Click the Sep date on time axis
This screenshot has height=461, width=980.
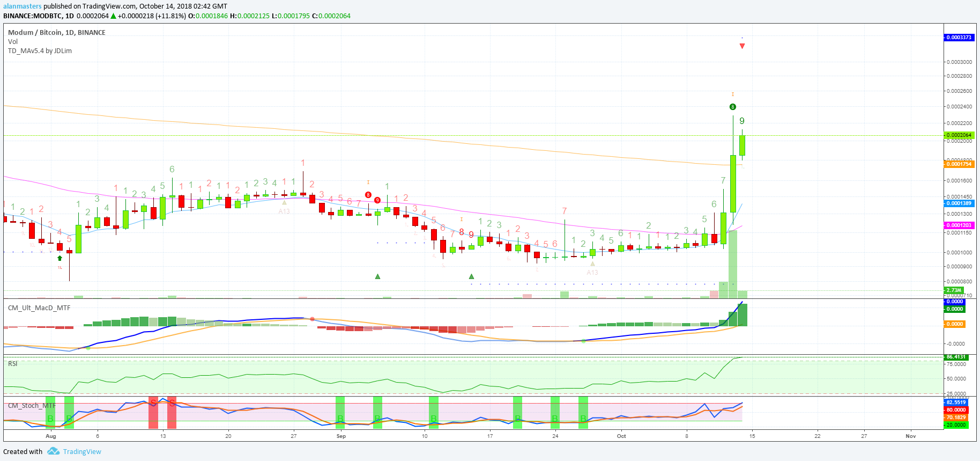coord(341,436)
